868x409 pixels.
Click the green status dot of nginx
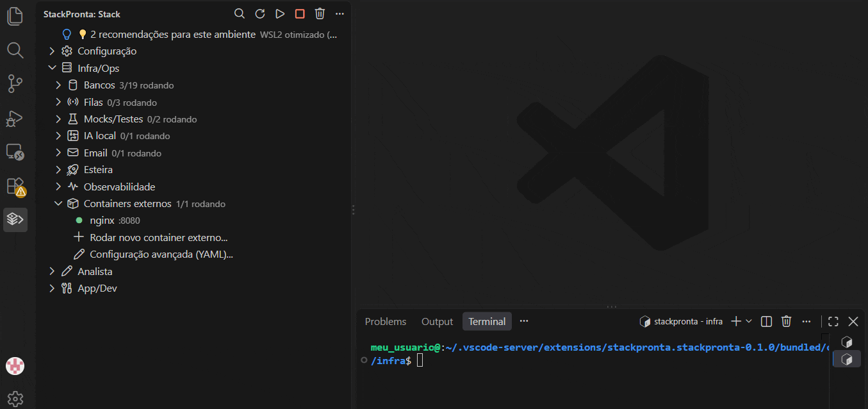tap(79, 221)
